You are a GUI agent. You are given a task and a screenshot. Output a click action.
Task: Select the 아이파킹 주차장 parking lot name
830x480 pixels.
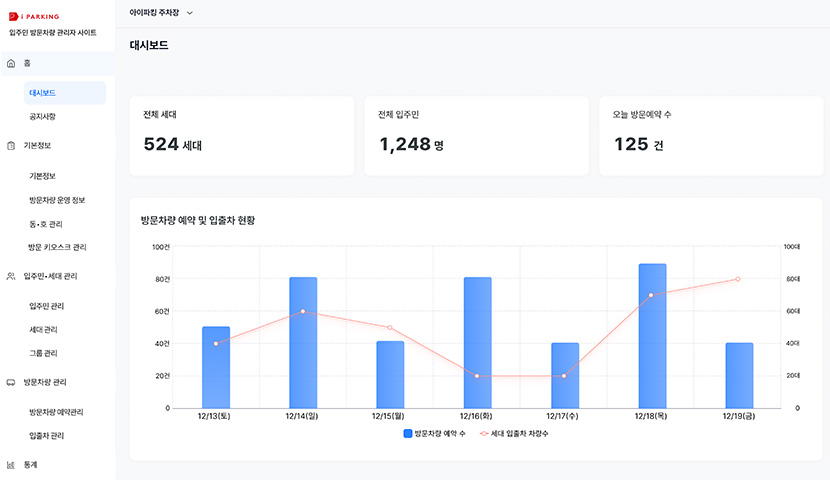click(154, 12)
